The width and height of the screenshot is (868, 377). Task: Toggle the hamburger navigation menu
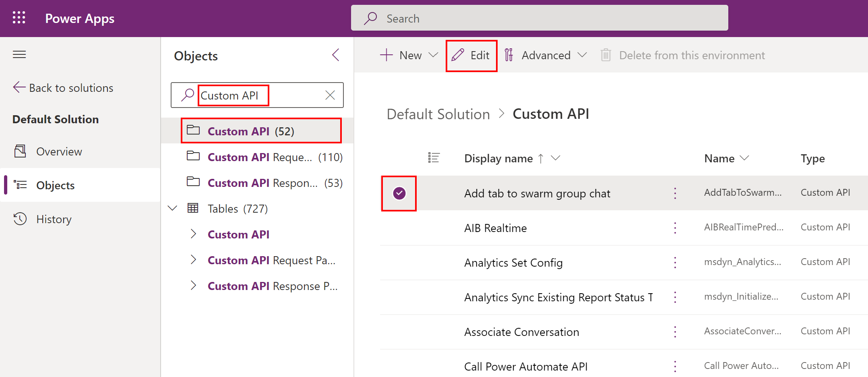[x=19, y=54]
